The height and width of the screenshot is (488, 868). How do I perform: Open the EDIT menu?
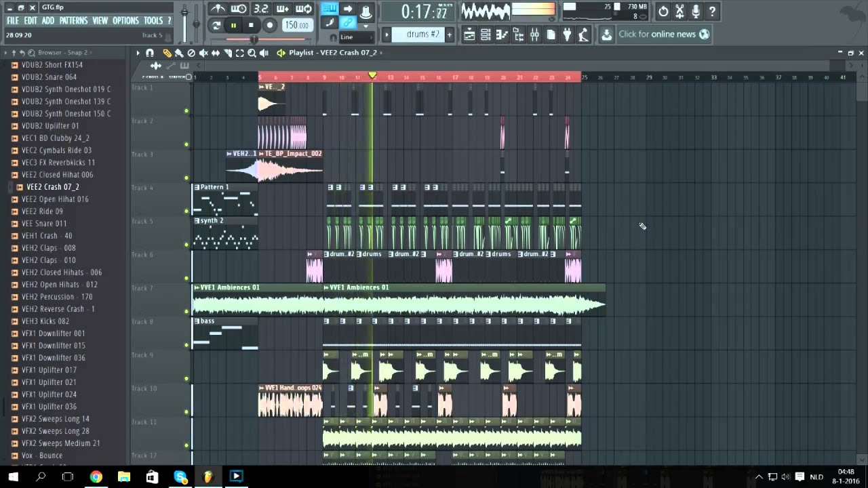coord(31,21)
